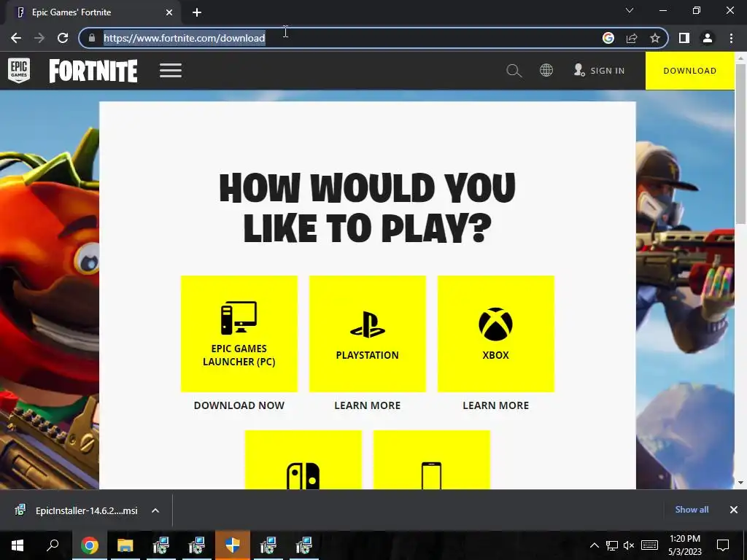Open a new browser tab
Screen dimensions: 747x560
pos(197,12)
